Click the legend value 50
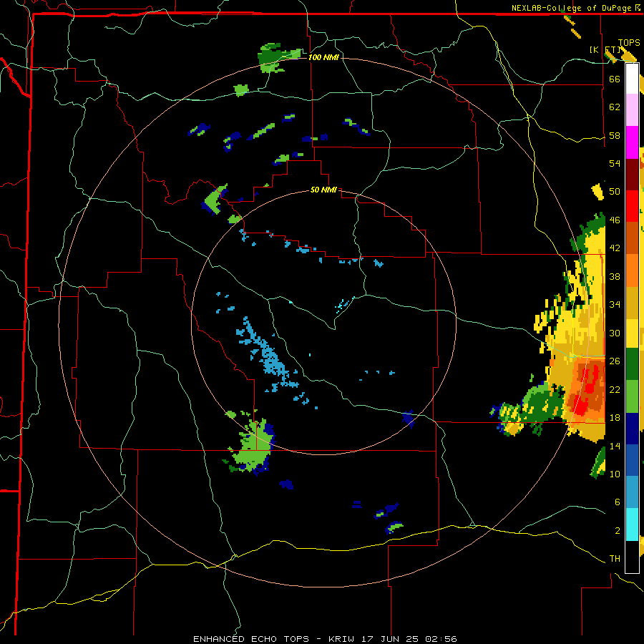This screenshot has height=644, width=644. 615,191
